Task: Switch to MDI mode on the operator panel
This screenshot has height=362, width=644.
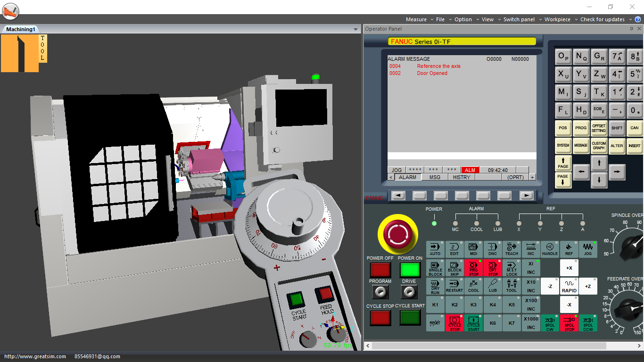Action: click(x=473, y=249)
